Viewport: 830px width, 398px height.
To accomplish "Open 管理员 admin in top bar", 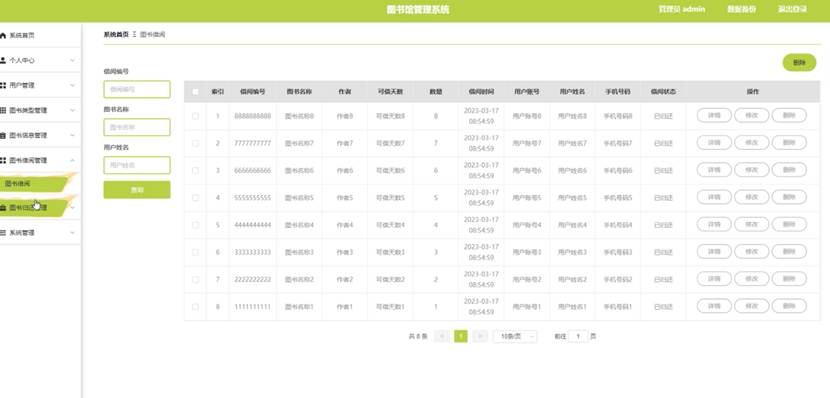I will 681,9.
